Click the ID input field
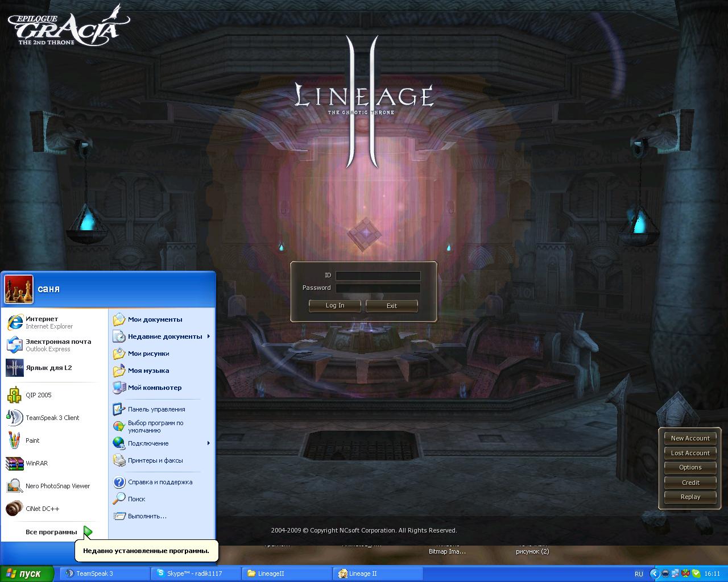The height and width of the screenshot is (582, 728). point(378,276)
